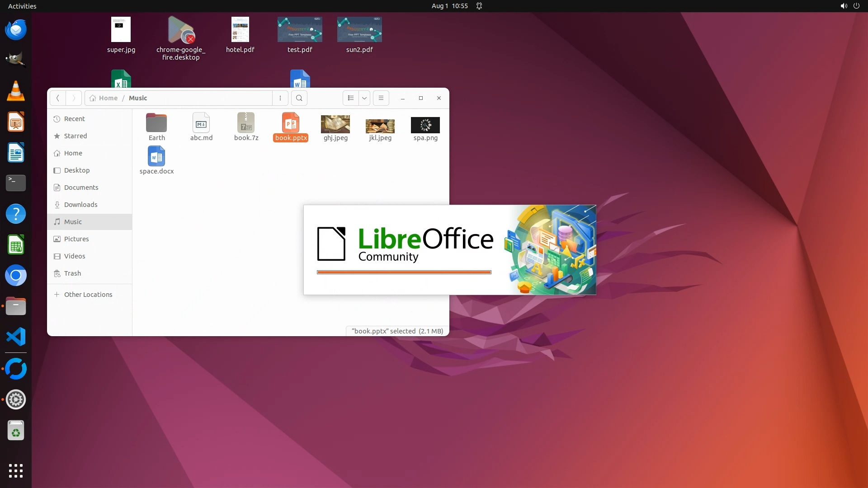Toggle list view in Files toolbar
Image resolution: width=868 pixels, height=488 pixels.
(x=351, y=98)
